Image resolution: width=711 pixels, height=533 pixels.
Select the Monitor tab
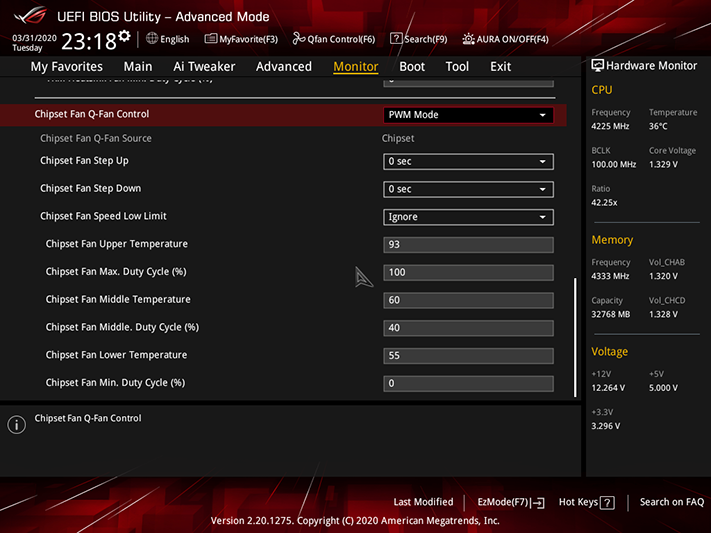point(356,67)
